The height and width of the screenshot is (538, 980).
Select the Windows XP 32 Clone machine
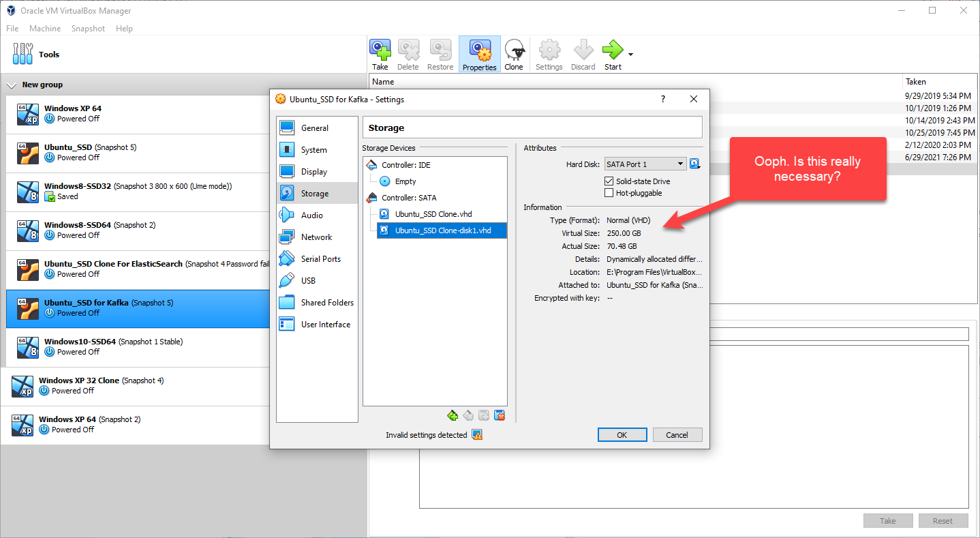pos(136,387)
